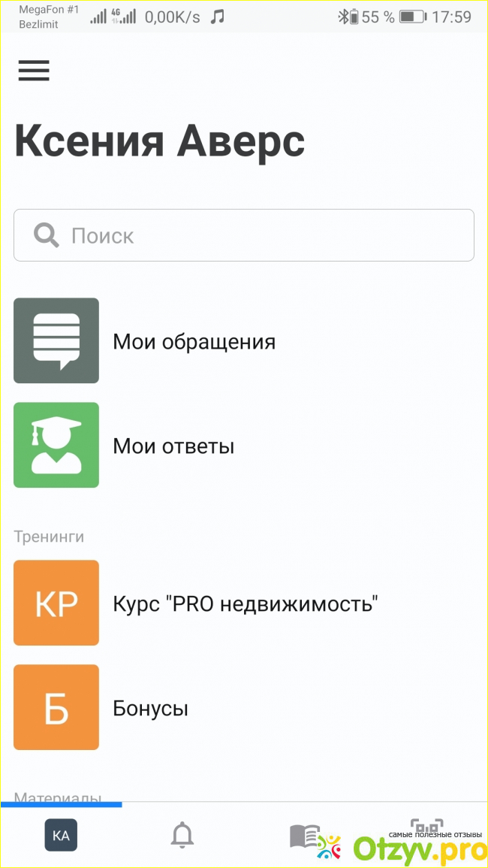Tap the music note status bar icon
Viewport: 488px width, 868px height.
[x=218, y=17]
